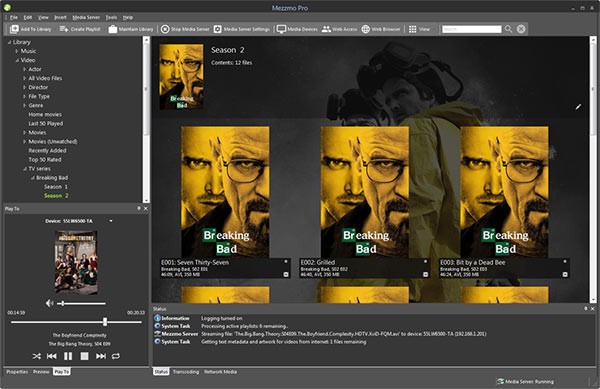Select Home movies in library tree

(x=45, y=114)
